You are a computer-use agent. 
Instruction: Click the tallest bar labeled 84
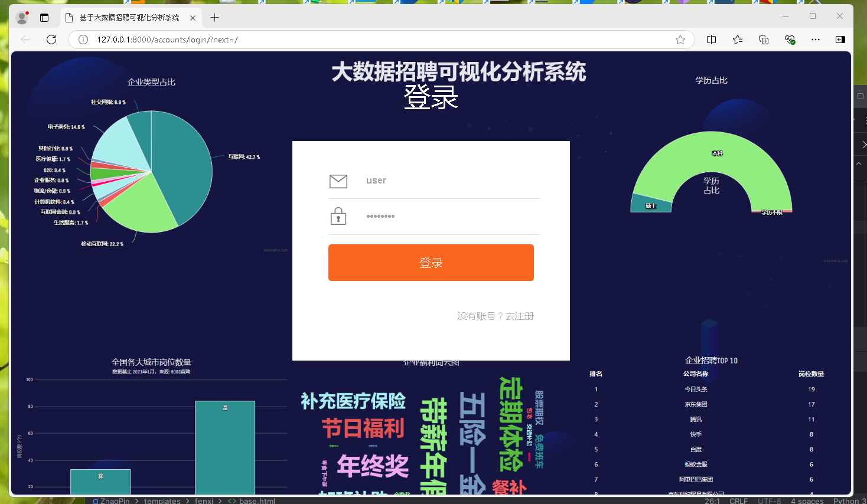pyautogui.click(x=225, y=448)
